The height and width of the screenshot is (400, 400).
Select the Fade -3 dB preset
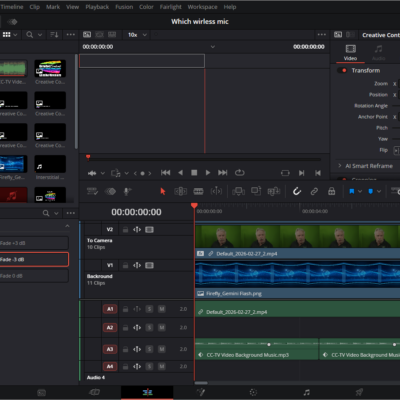34,259
